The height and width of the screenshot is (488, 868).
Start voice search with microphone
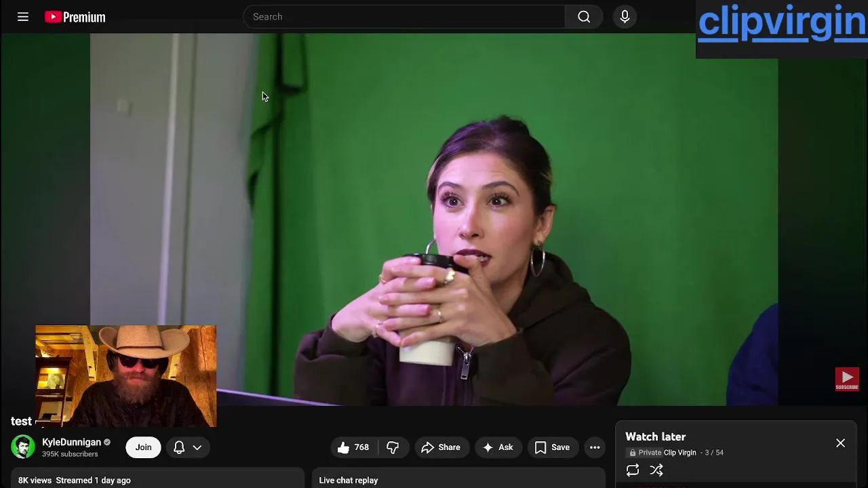625,17
